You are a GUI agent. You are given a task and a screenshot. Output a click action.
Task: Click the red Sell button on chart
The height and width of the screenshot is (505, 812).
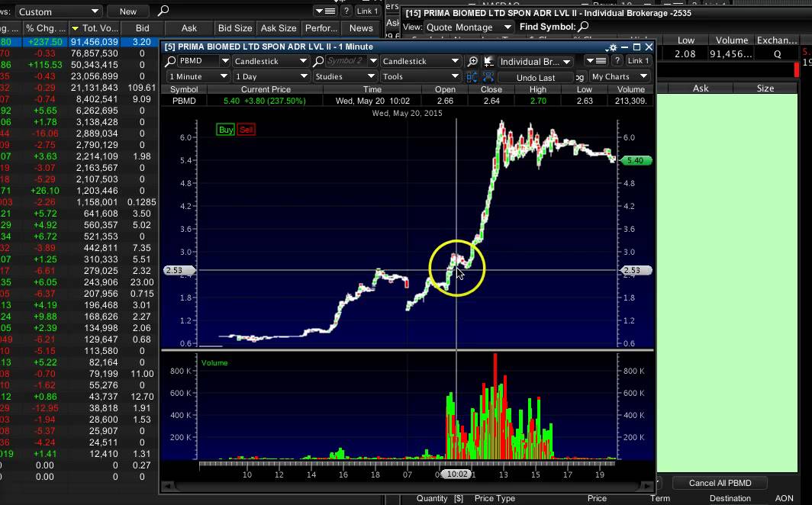point(246,130)
